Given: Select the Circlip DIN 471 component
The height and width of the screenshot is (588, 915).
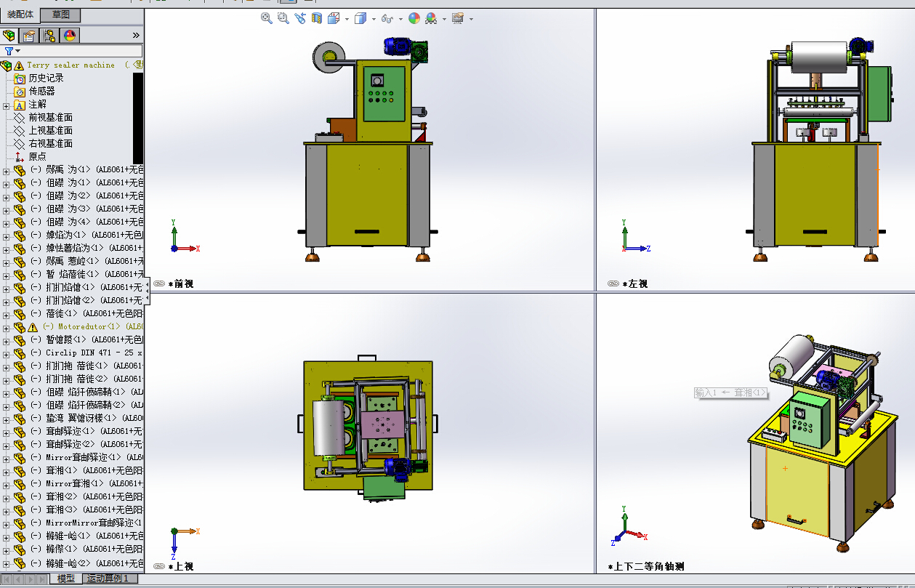Looking at the screenshot, I should pyautogui.click(x=86, y=353).
